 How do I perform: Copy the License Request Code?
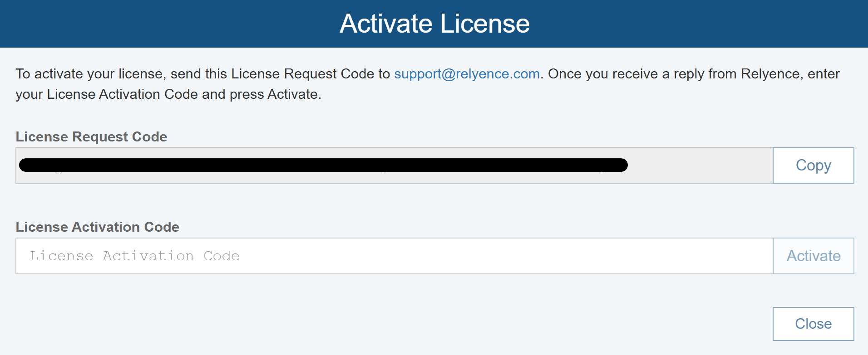813,165
